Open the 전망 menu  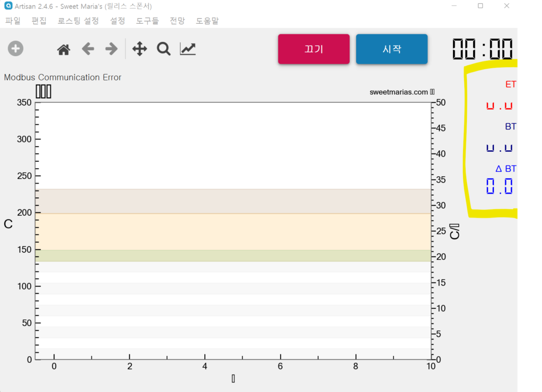tap(177, 21)
